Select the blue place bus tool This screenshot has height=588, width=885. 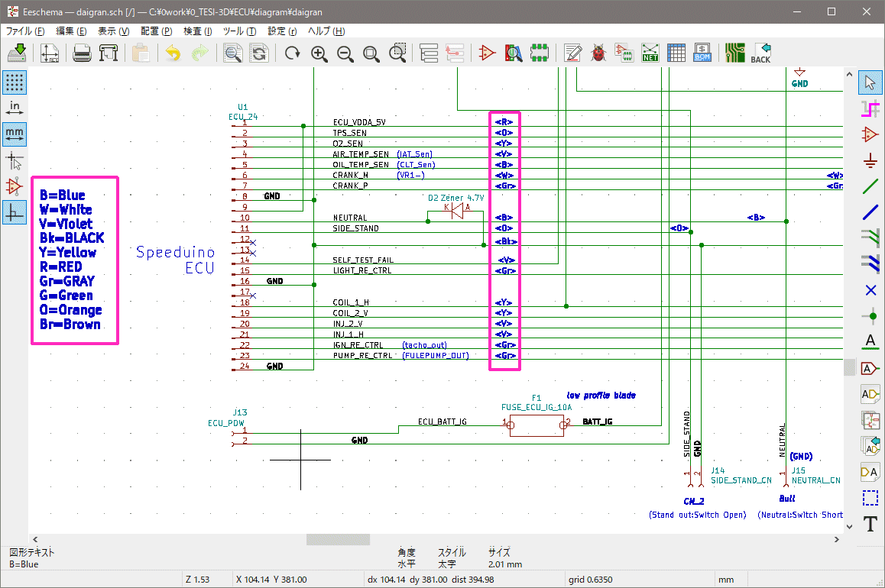(870, 212)
